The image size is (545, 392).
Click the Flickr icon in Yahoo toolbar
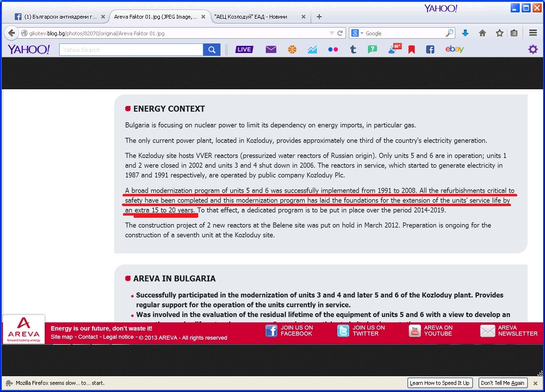(333, 50)
